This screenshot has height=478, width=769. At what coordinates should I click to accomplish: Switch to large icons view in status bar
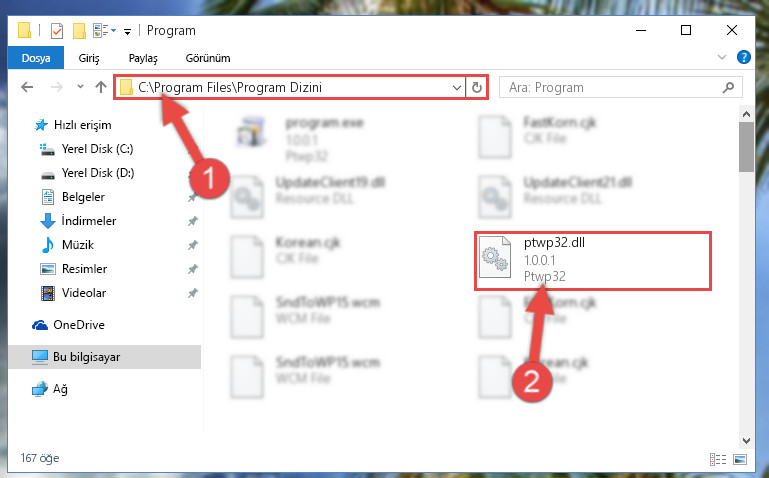[x=740, y=459]
